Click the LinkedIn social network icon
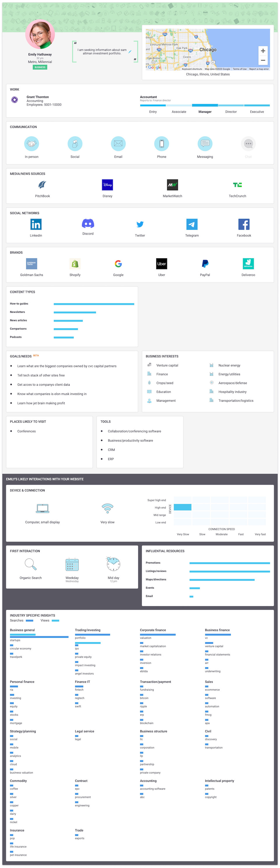This screenshot has width=280, height=868. [36, 224]
